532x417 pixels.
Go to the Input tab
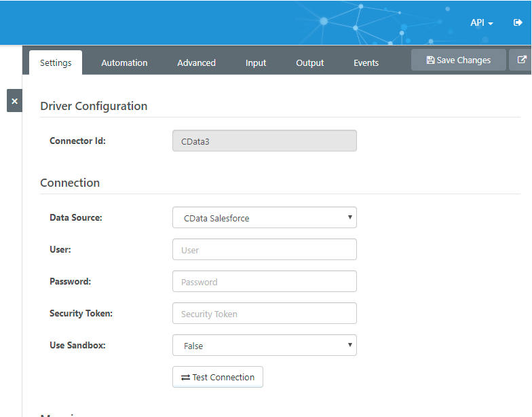pos(256,63)
